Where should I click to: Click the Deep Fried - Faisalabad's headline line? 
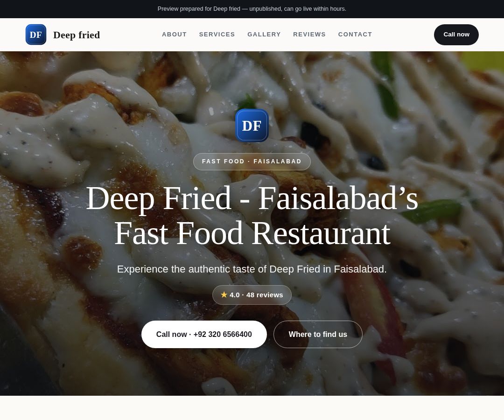[x=252, y=198]
